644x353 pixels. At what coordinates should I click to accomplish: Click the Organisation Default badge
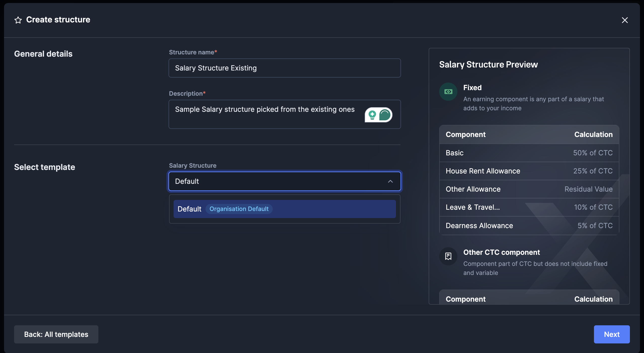coord(239,209)
